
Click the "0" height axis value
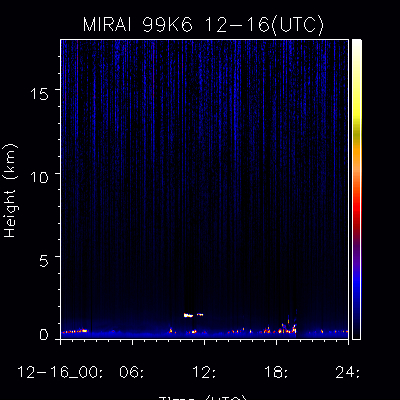tap(44, 335)
